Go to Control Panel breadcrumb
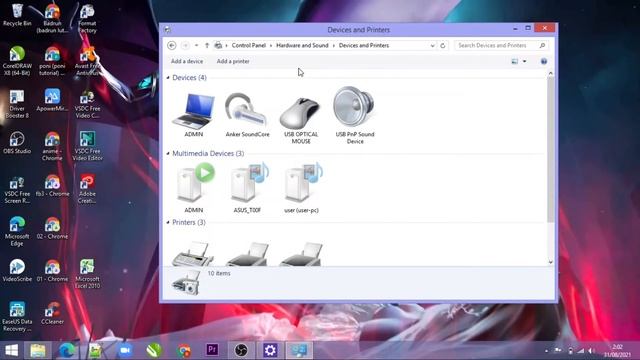 click(249, 45)
